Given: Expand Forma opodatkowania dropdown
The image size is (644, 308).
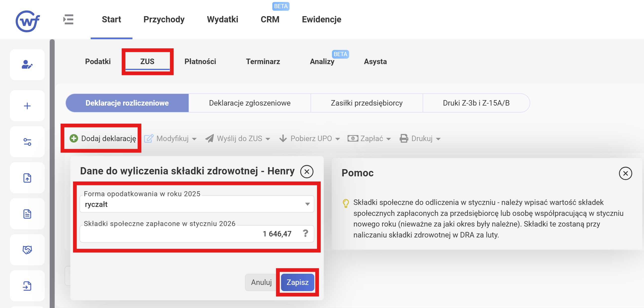Looking at the screenshot, I should click(307, 204).
